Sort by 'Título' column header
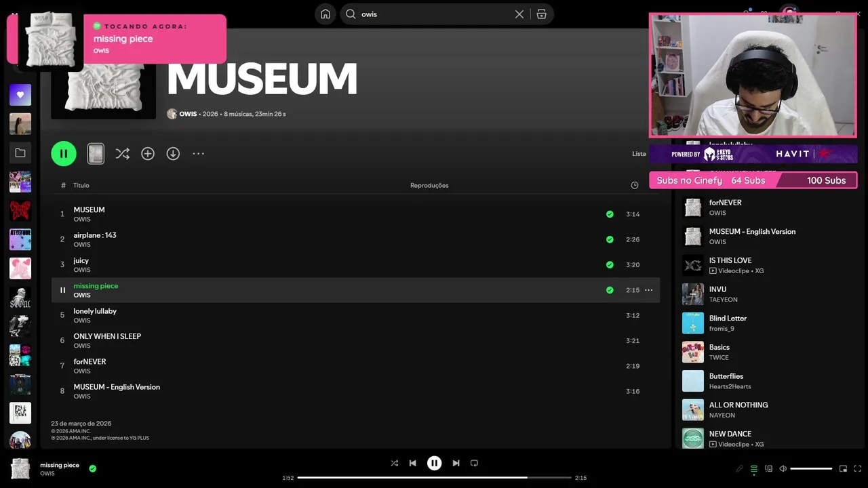Image resolution: width=868 pixels, height=488 pixels. [x=81, y=185]
